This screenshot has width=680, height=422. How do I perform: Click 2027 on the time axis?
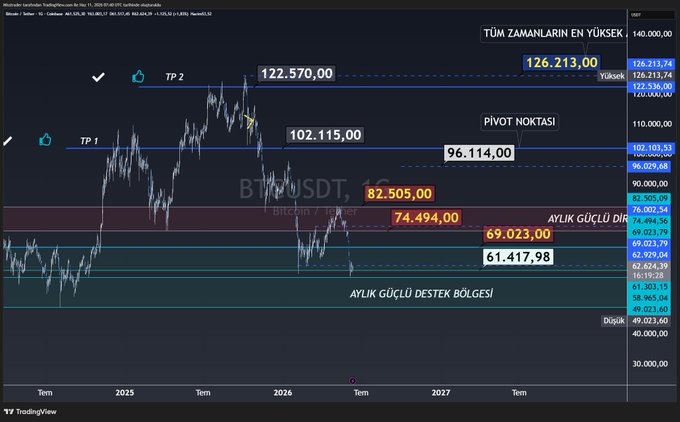441,393
